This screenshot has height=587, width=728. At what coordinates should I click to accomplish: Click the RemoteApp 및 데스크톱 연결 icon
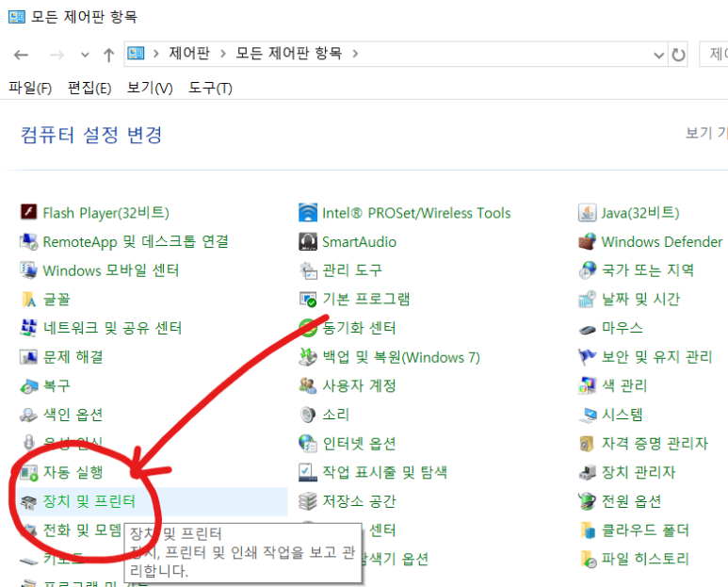click(29, 241)
